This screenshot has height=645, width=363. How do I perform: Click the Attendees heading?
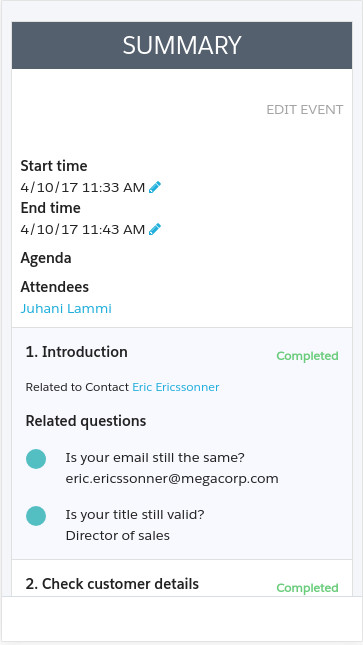(55, 287)
